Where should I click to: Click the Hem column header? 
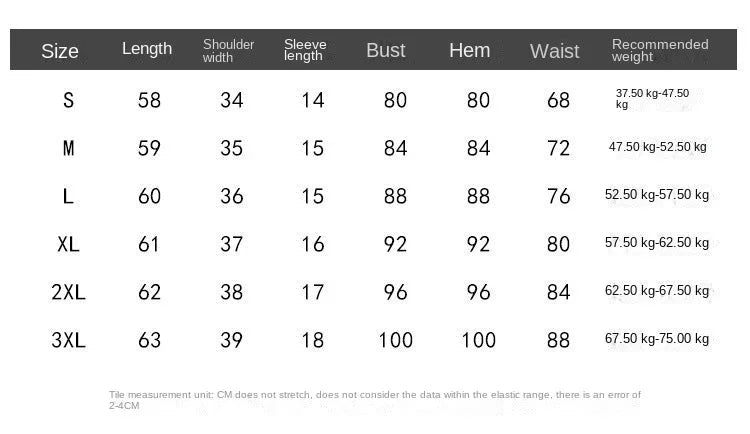(469, 50)
